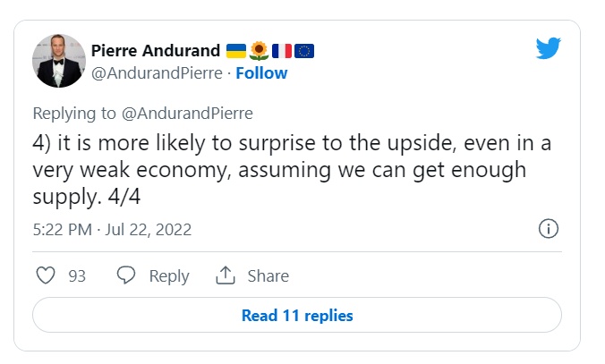Follow Pierre Andurand
This screenshot has width=605, height=364.
[262, 72]
